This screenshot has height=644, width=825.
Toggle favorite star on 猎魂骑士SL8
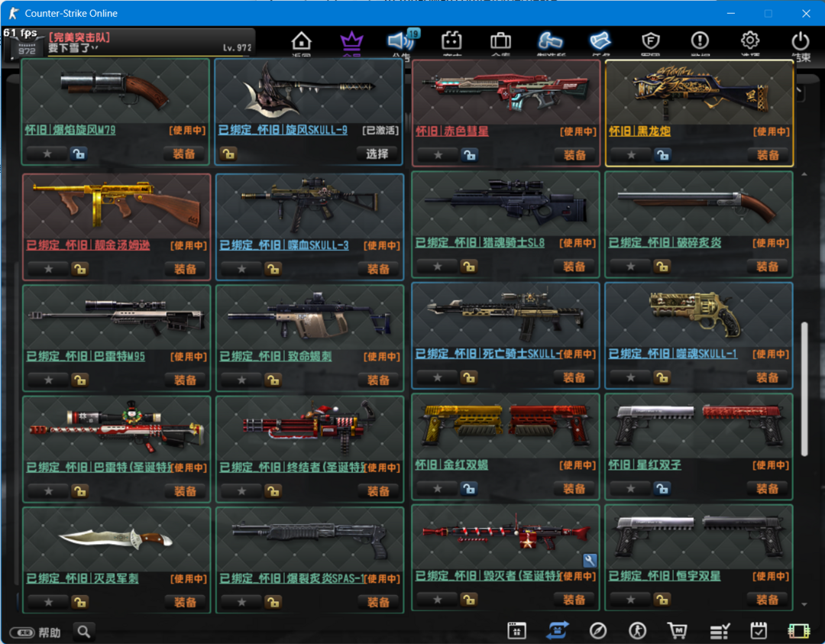click(x=438, y=267)
